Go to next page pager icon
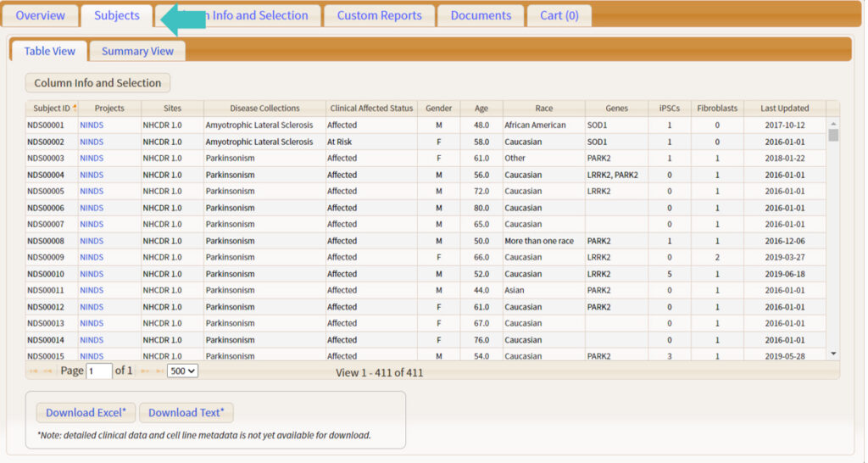Screen dimensions: 868x463 point(145,371)
